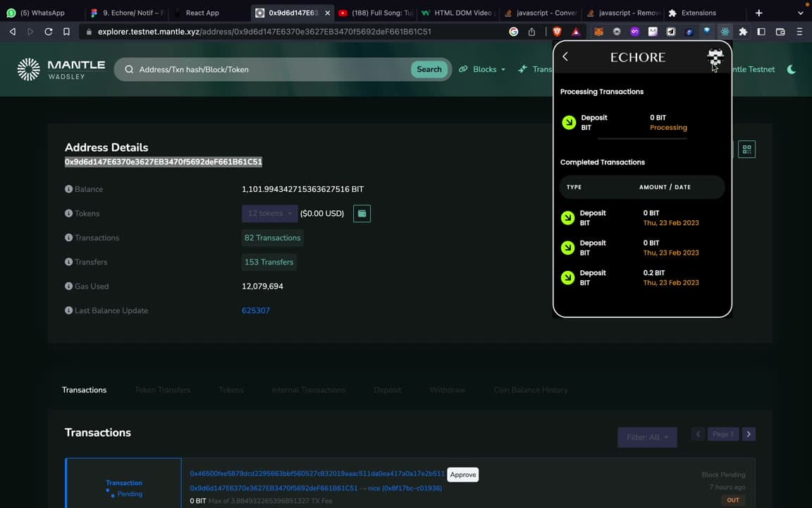The height and width of the screenshot is (508, 812).
Task: Switch to the WhatsApp browser tab
Action: [42, 13]
